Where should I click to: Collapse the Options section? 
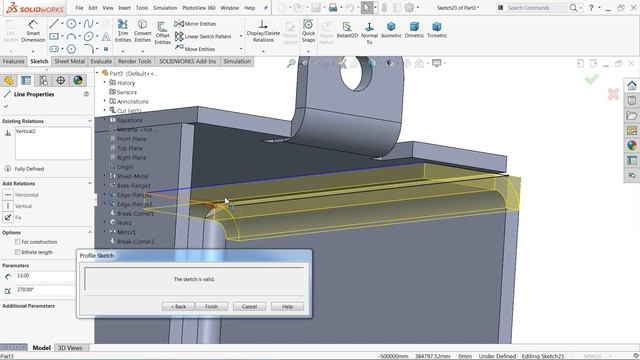click(x=90, y=232)
